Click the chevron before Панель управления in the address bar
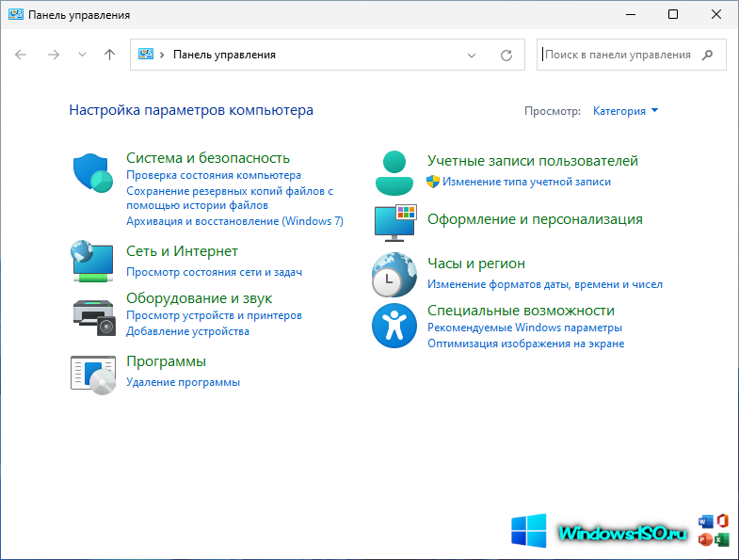The height and width of the screenshot is (560, 739). pos(162,55)
